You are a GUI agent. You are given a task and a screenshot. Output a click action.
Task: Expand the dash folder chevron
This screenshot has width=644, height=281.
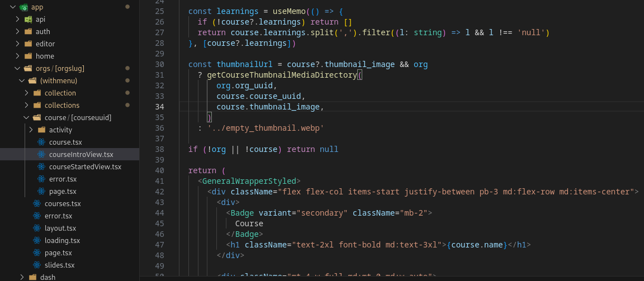(x=22, y=277)
